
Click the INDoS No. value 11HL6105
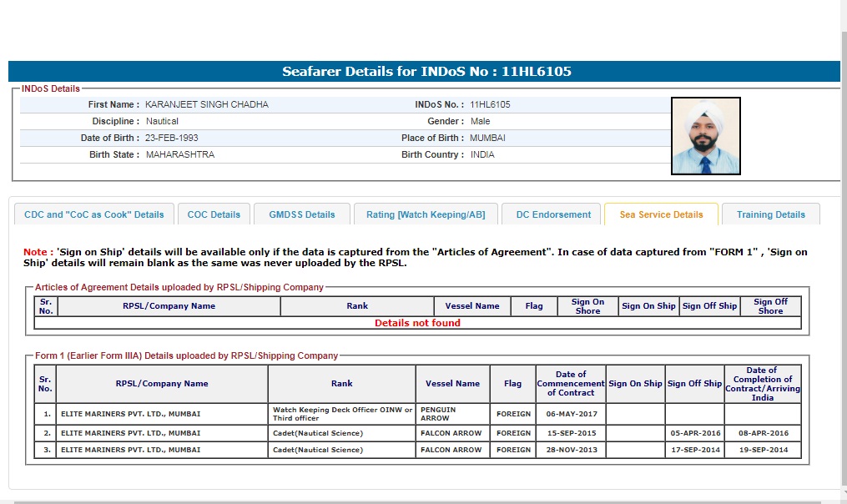click(x=490, y=105)
